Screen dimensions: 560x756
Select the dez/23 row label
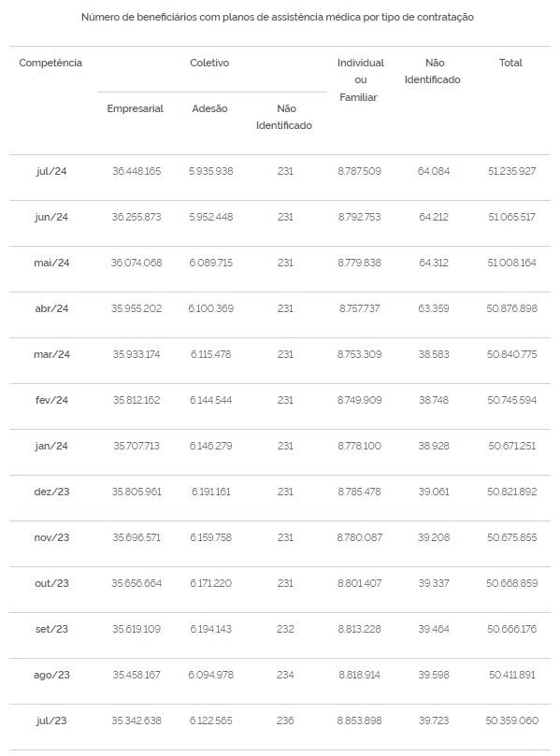pos(51,492)
